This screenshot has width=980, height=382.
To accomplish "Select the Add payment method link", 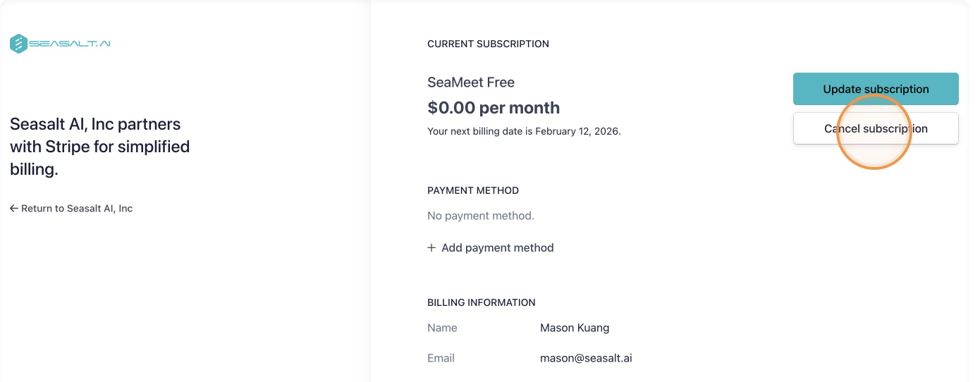I will point(497,248).
